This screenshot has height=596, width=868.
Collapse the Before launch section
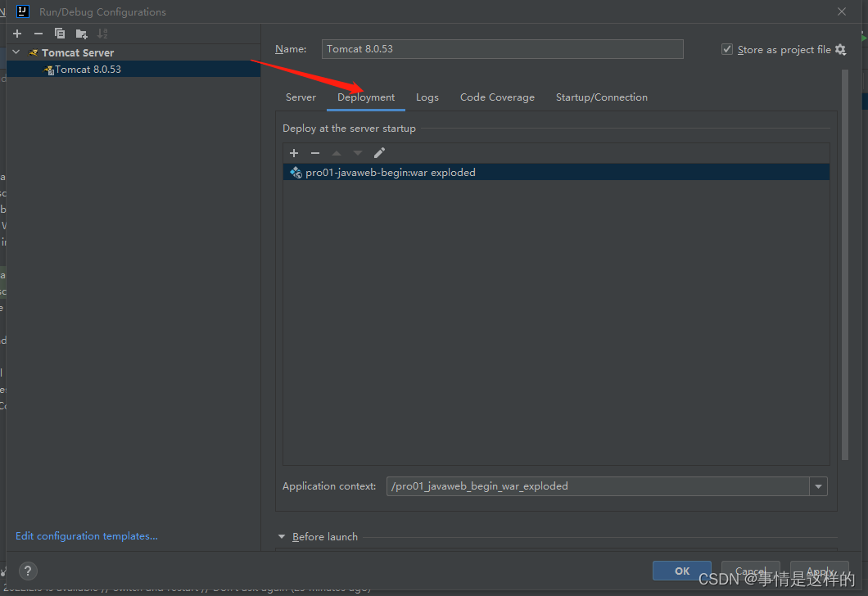point(282,537)
